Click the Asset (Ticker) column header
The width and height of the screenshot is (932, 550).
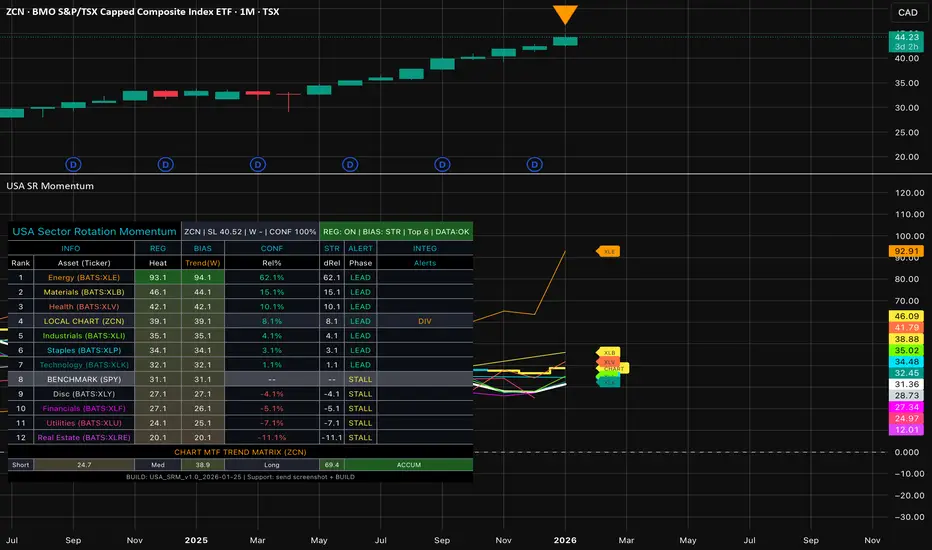coord(84,263)
